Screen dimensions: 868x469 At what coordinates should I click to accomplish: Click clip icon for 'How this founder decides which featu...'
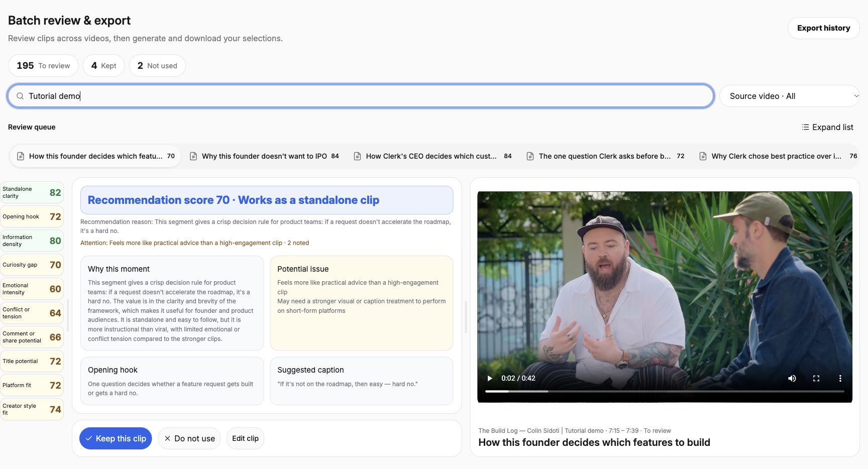[x=21, y=156]
